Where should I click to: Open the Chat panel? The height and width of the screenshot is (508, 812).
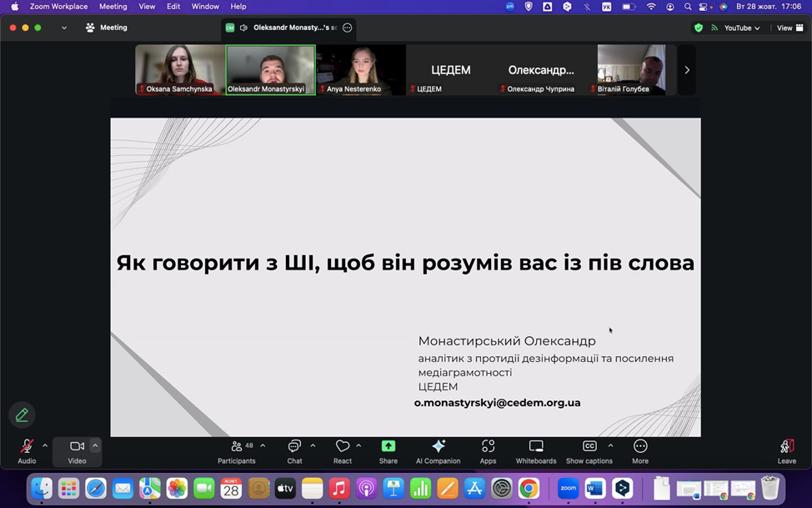point(294,451)
